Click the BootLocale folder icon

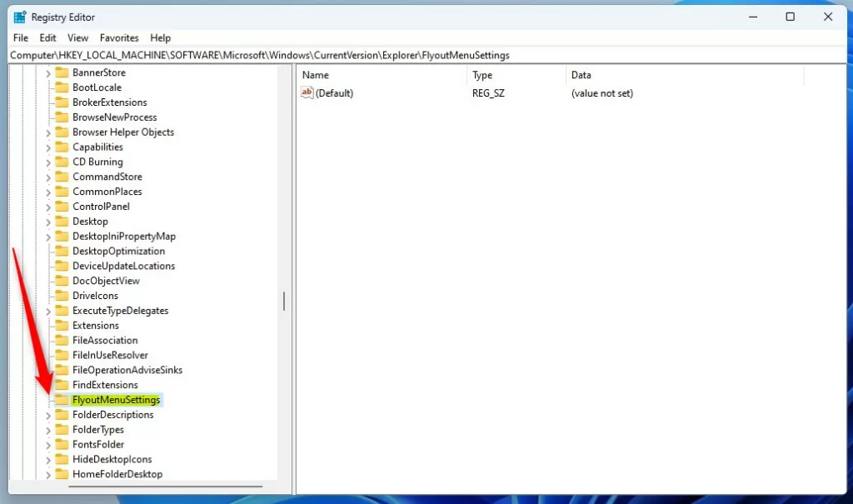coord(62,87)
